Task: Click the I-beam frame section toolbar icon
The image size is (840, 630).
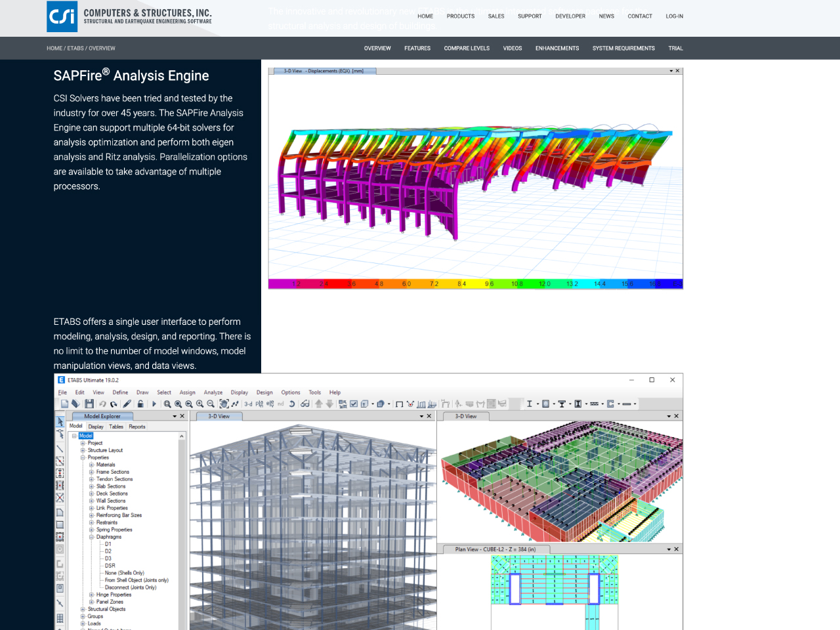Action: (x=530, y=404)
